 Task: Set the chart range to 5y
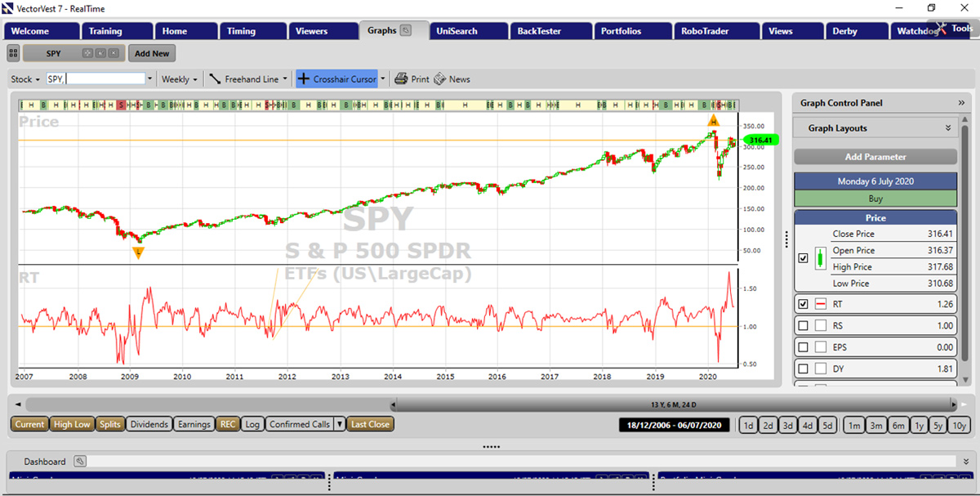[x=938, y=425]
